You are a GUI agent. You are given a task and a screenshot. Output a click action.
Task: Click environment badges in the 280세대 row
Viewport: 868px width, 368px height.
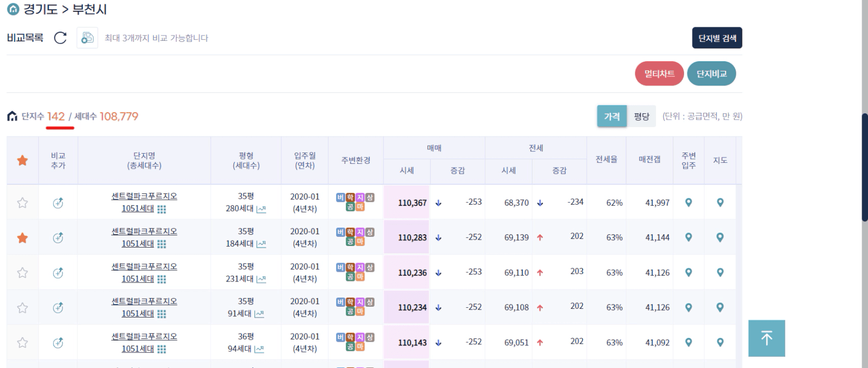pos(355,202)
